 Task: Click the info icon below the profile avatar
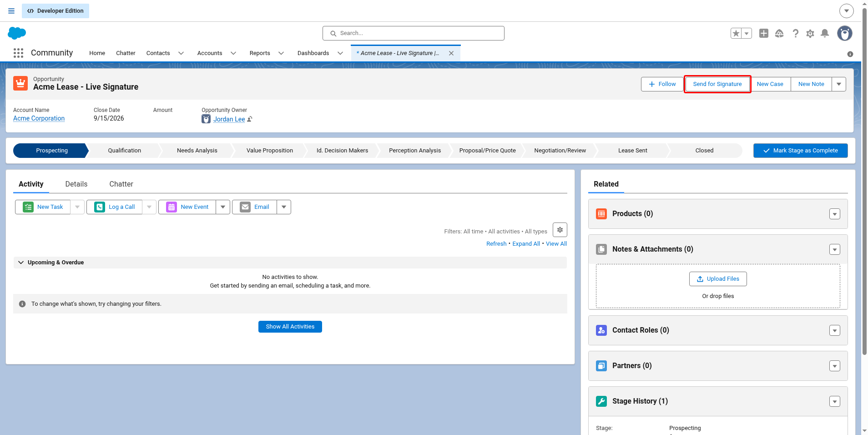point(850,54)
